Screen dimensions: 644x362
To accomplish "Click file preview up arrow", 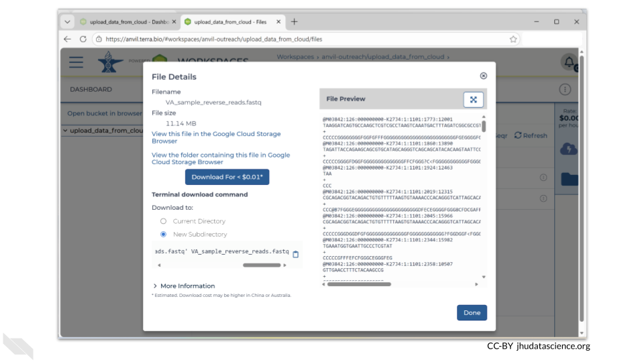I will pyautogui.click(x=484, y=117).
